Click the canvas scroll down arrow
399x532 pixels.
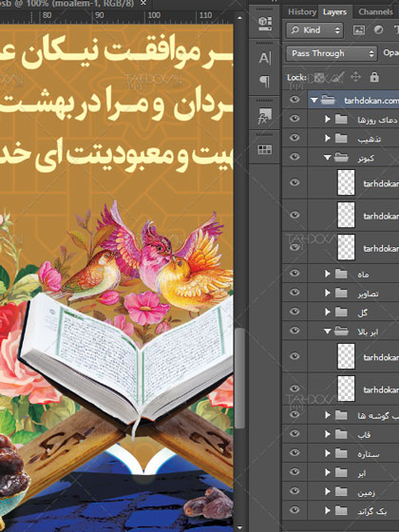239,527
